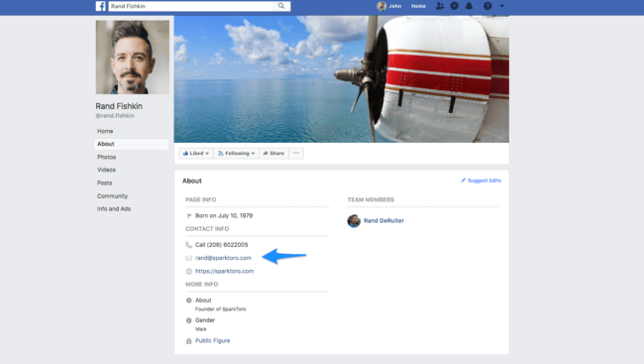Click the Share button

pos(273,154)
